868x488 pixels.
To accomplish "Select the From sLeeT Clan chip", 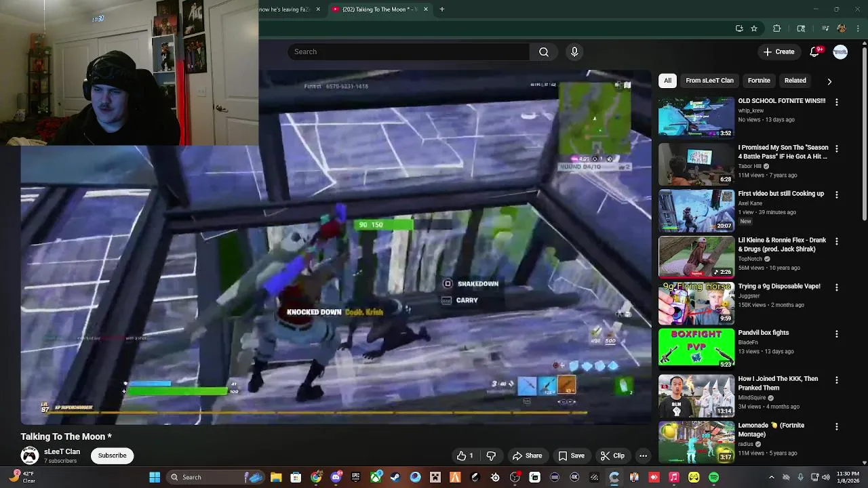I will click(709, 81).
